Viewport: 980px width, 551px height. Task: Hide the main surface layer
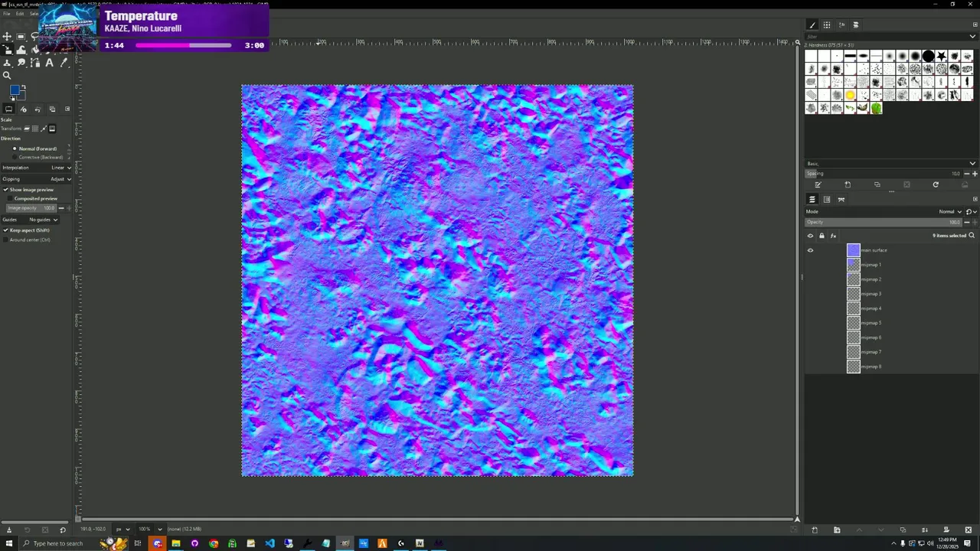[x=810, y=250]
